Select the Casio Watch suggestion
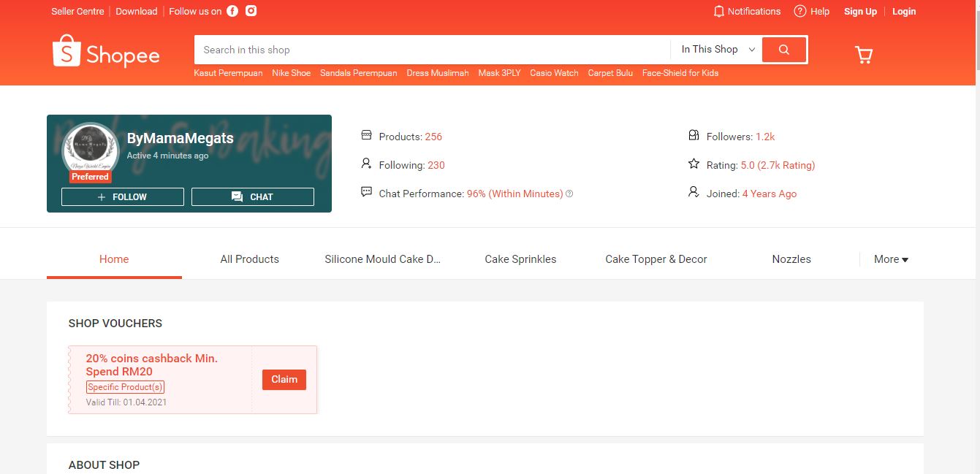 (x=554, y=73)
